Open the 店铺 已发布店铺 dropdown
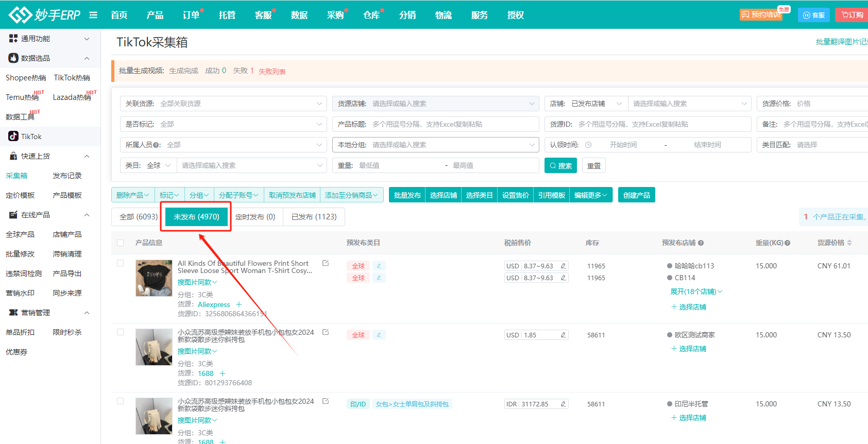Image resolution: width=868 pixels, height=444 pixels. pos(586,104)
